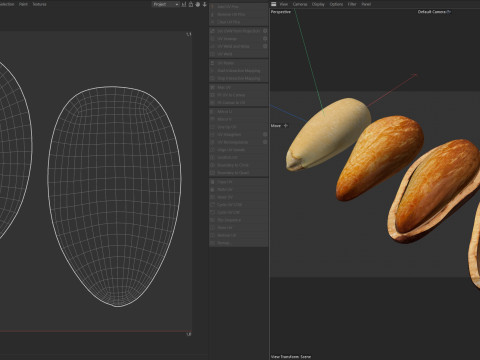
Task: Click the Cycle UV CCW command
Action: click(239, 205)
